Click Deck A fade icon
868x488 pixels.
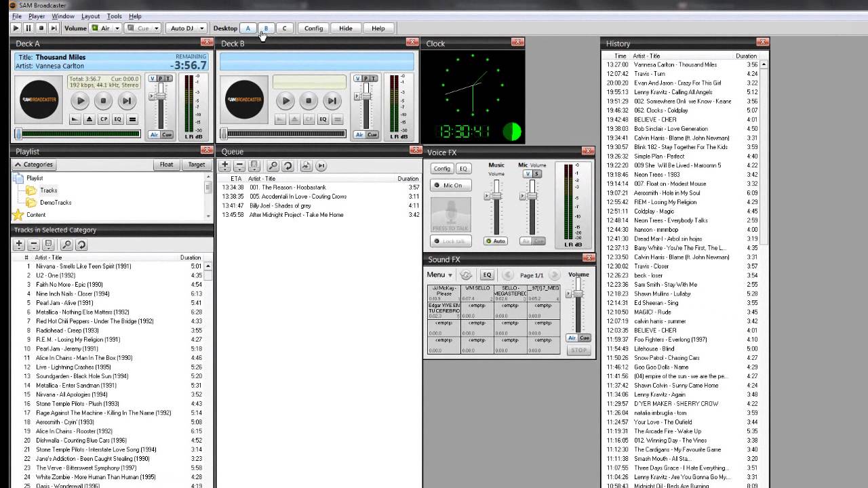tap(75, 119)
